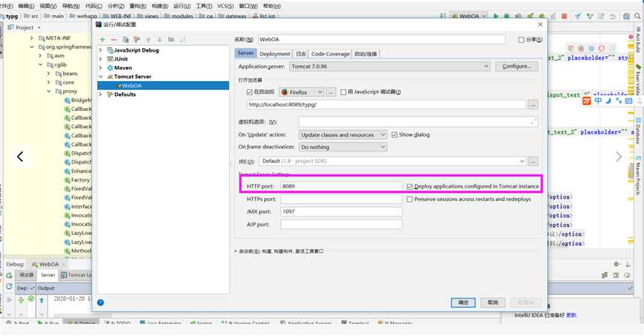This screenshot has width=644, height=336.
Task: Switch to Code Coverage tab
Action: (x=330, y=54)
